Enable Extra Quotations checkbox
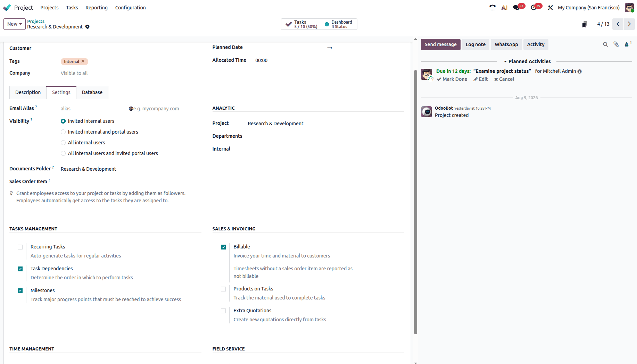The width and height of the screenshot is (637, 364). [x=223, y=311]
